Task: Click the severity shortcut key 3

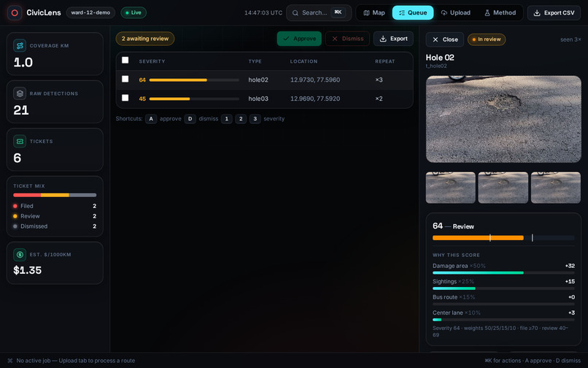Action: tap(255, 119)
